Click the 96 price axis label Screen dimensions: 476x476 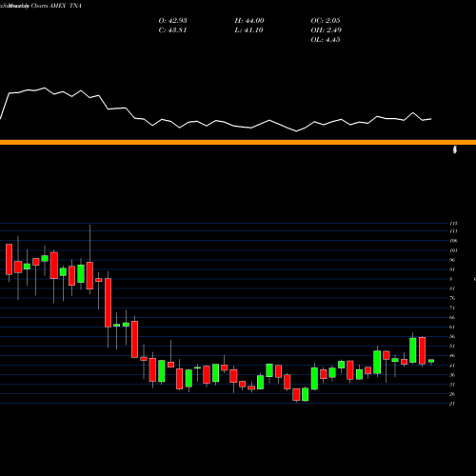452,260
